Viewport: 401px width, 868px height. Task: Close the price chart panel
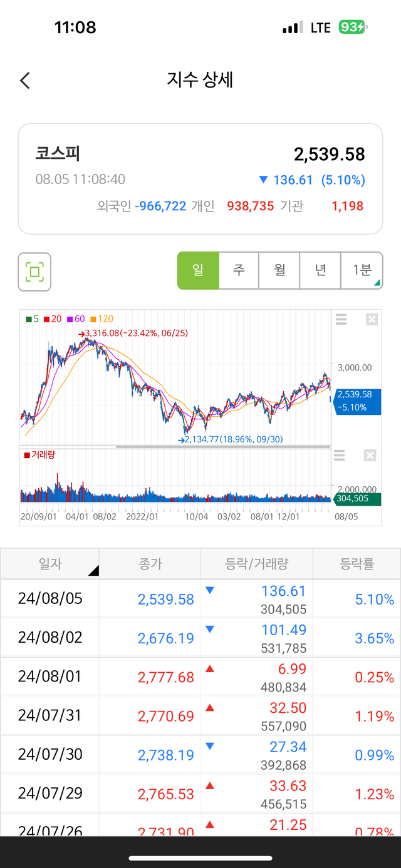click(x=372, y=320)
